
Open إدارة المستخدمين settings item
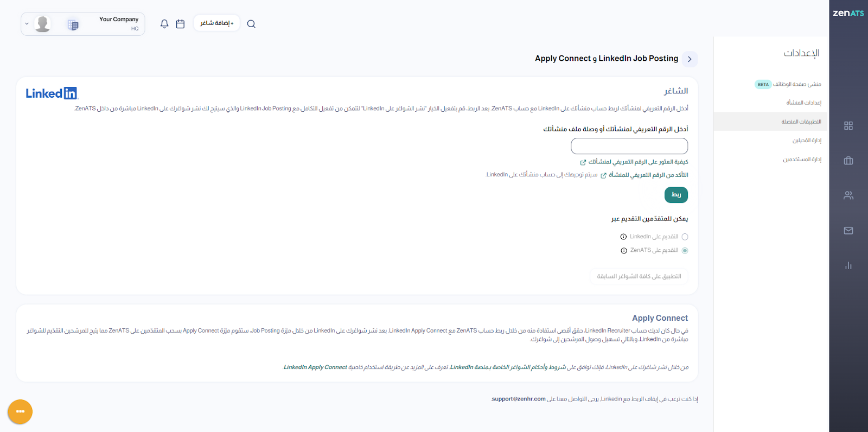802,159
